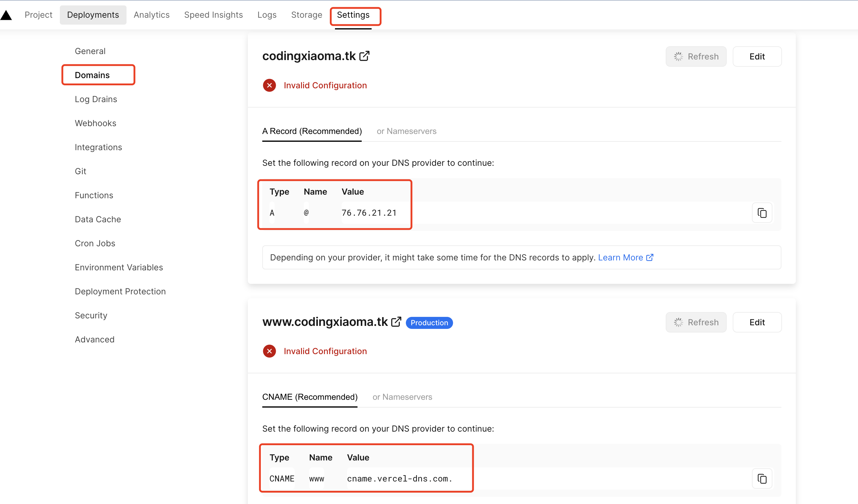Click the Refresh button for www.codingxiaoma.tk
Viewport: 858px width, 504px height.
click(x=696, y=322)
